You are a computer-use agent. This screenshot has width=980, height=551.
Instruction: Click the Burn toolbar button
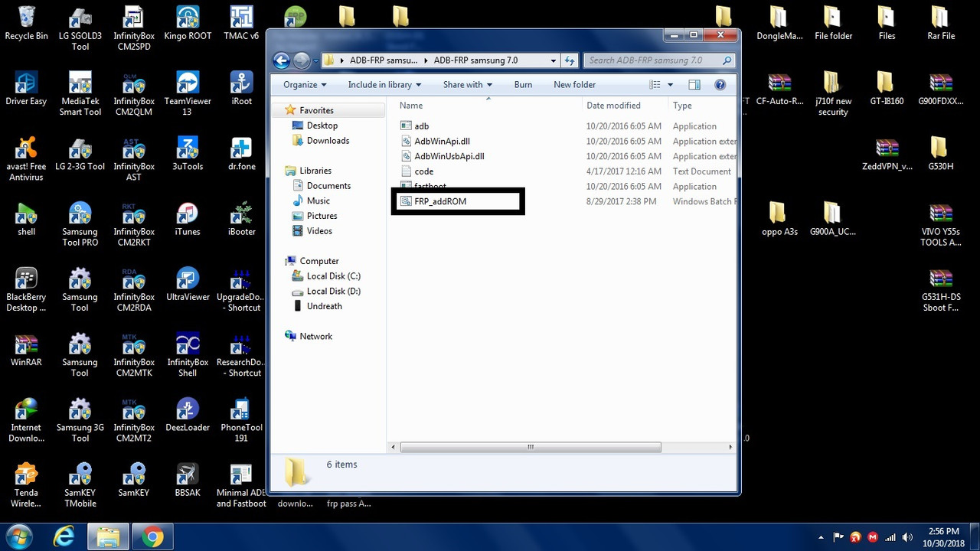pyautogui.click(x=523, y=85)
